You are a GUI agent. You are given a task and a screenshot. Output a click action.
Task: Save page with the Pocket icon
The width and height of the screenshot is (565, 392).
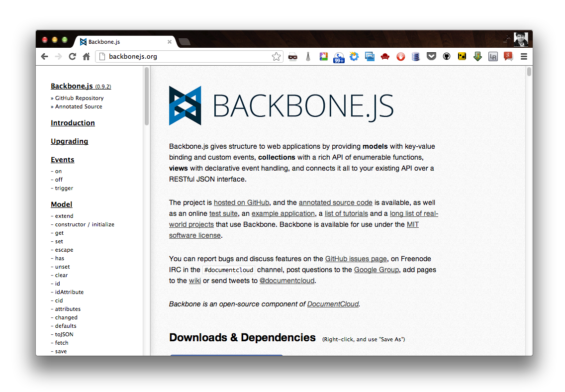tap(431, 56)
